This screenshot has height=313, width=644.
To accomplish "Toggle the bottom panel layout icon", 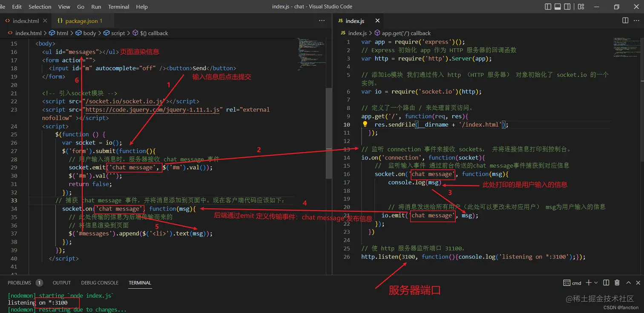I will click(x=558, y=7).
